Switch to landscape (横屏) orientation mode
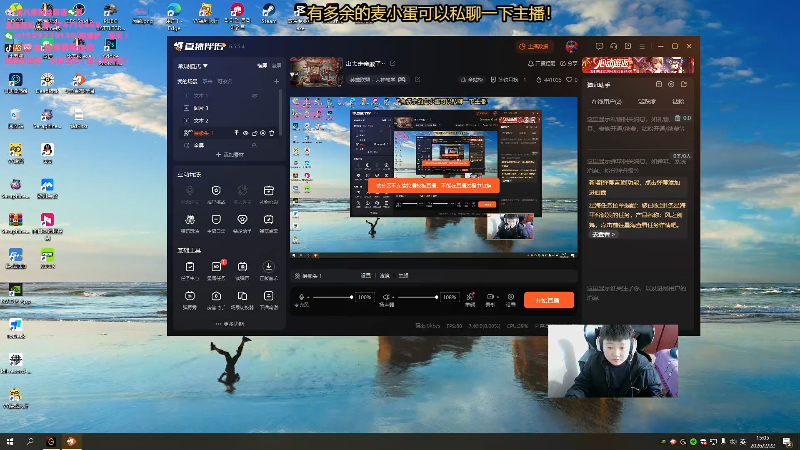The image size is (800, 450). coord(262,66)
